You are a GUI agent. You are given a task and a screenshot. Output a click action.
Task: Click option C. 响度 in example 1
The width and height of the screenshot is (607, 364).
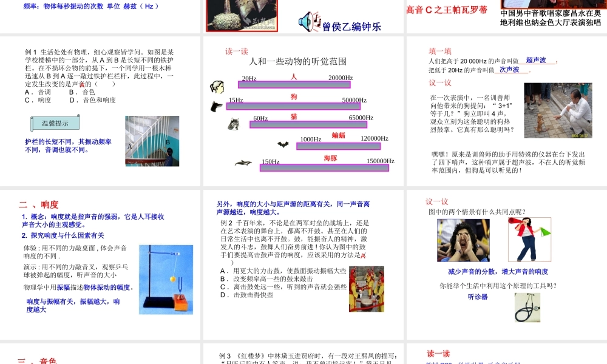pos(38,100)
